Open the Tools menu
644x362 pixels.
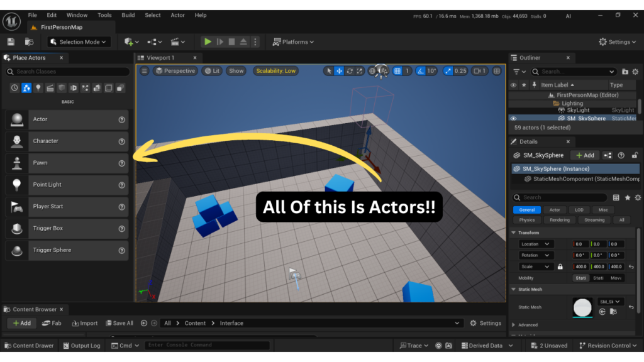pos(104,15)
